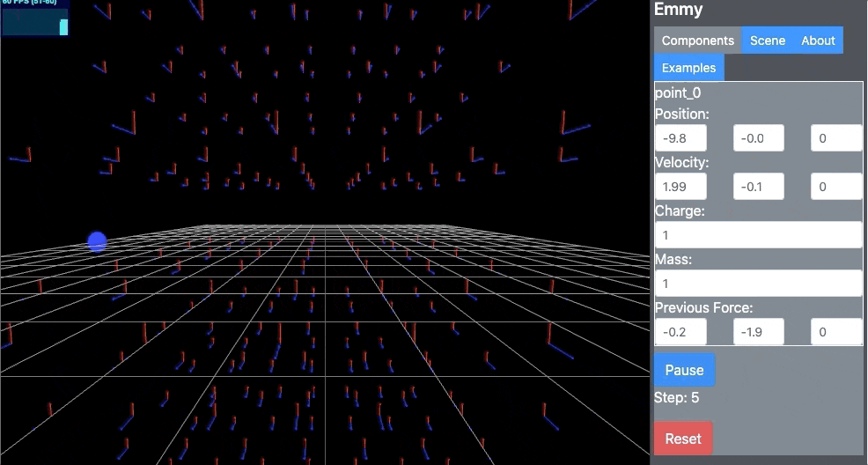Screen dimensions: 868x465
Task: Click the Position Z input field
Action: 836,138
